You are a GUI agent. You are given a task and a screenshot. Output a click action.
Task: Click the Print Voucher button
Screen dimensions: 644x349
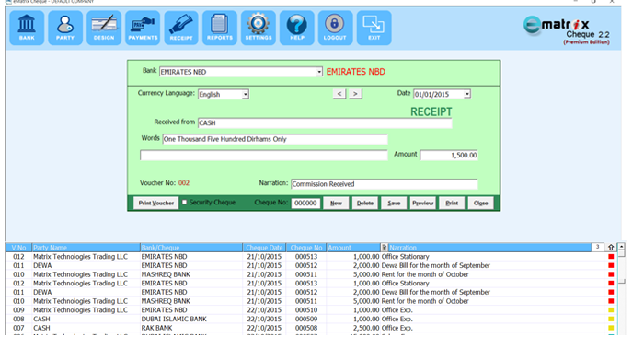156,203
